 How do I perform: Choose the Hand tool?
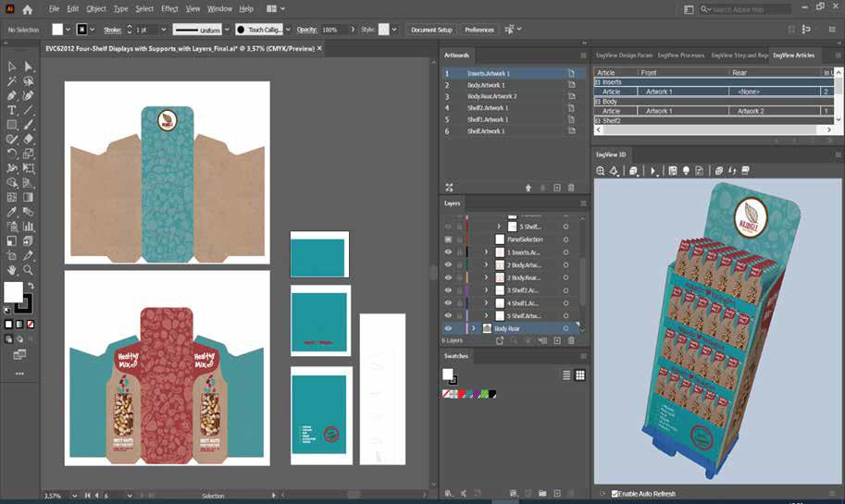point(12,270)
